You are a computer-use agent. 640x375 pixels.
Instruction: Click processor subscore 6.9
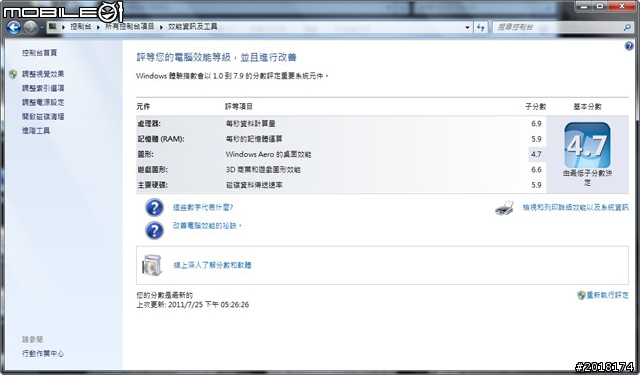[x=536, y=124]
